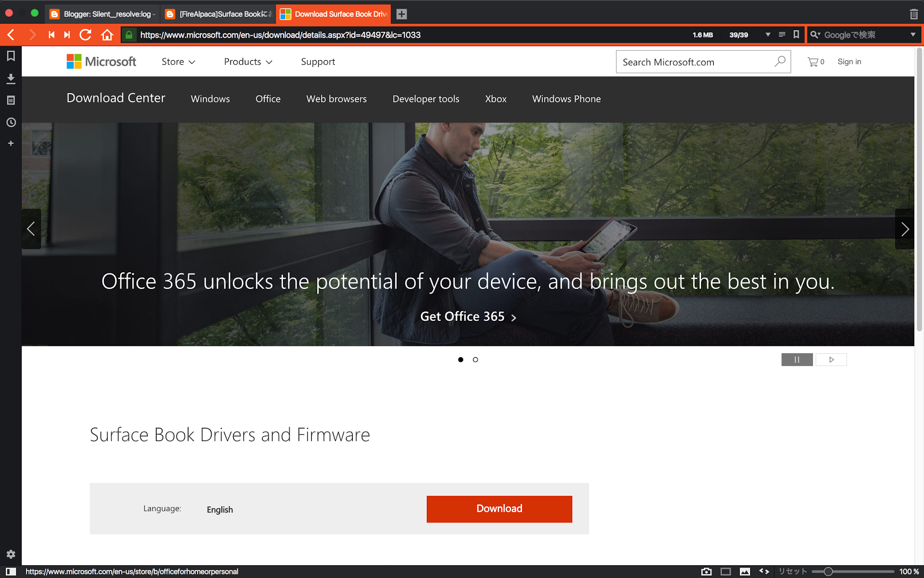Select the first carousel slide dot
The image size is (924, 578).
point(460,360)
